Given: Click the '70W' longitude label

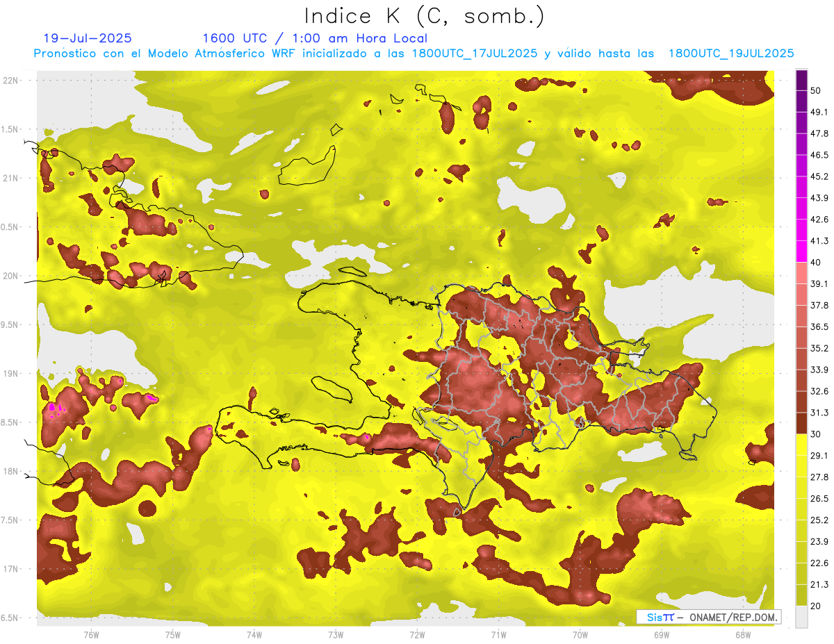Looking at the screenshot, I should coord(580,634).
